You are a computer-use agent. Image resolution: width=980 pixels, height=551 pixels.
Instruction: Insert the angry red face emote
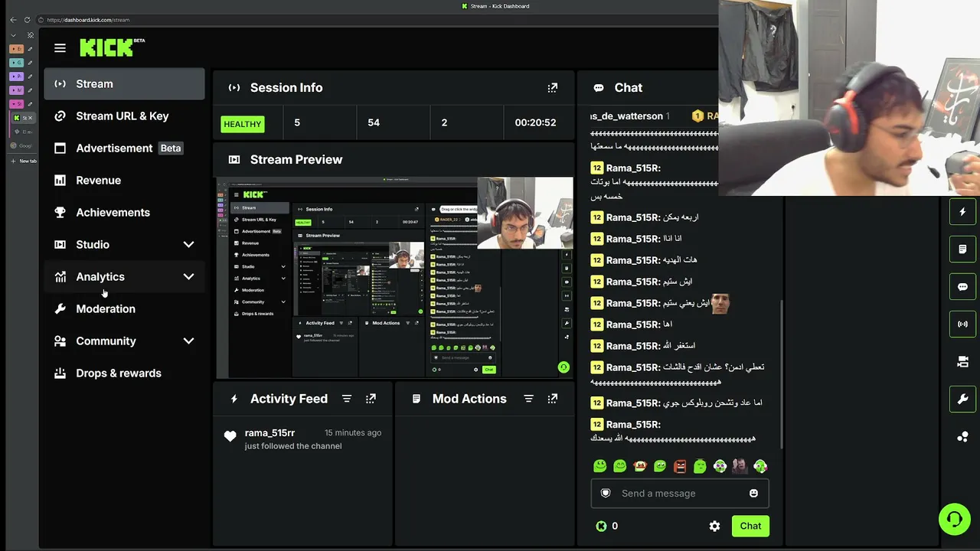click(680, 466)
